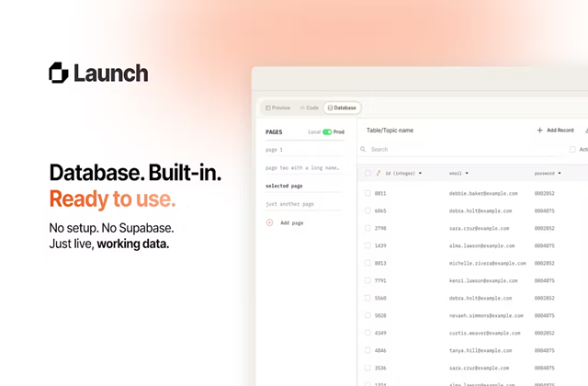Toggle the Local/Prod environment switch
Viewport: 588px width, 386px height.
pos(327,132)
